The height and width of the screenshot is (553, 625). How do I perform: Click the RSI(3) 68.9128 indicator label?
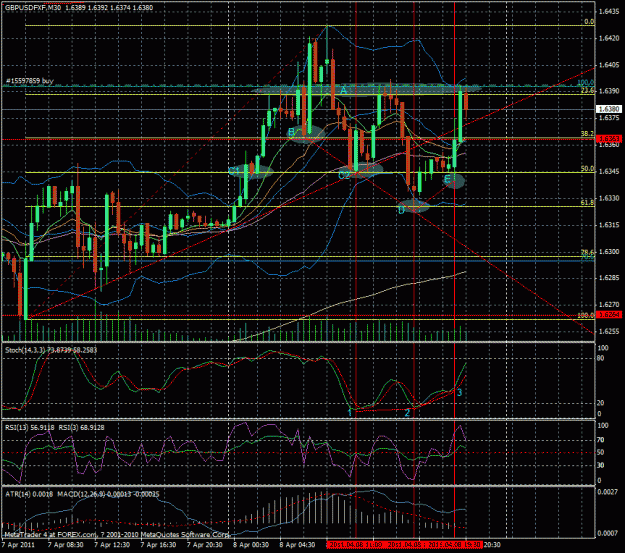[x=81, y=427]
